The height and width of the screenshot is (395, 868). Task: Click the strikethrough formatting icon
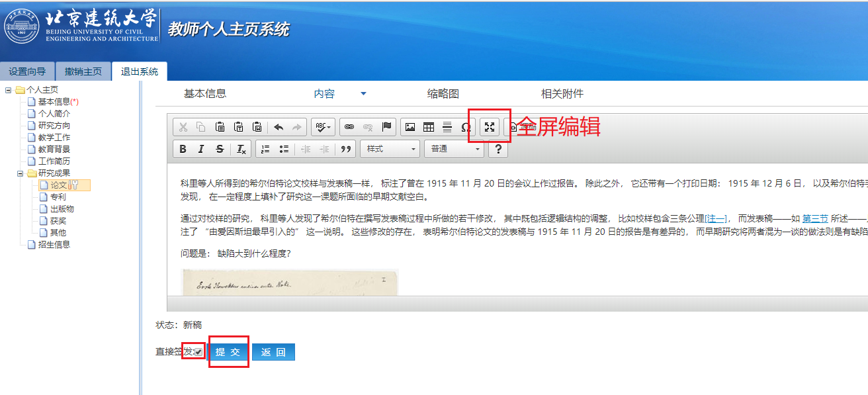click(220, 149)
